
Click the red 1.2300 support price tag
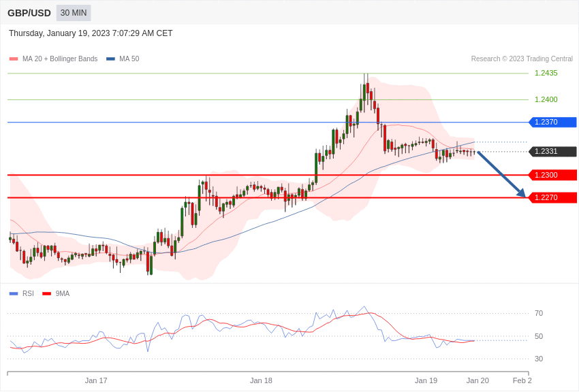point(553,175)
